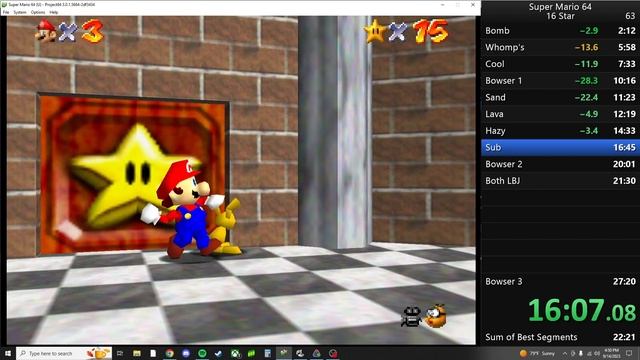640x360 pixels.
Task: Expand the hidden system tray icons
Action: point(565,353)
